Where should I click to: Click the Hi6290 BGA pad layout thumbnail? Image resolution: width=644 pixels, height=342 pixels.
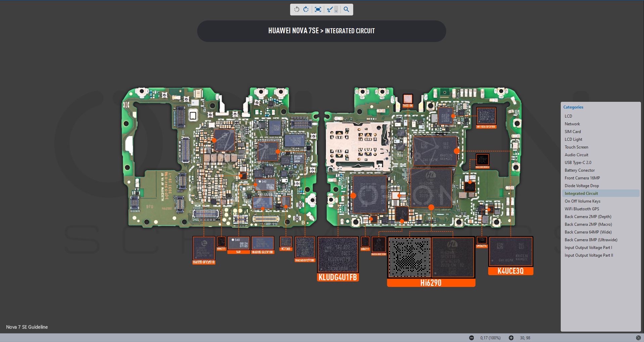(409, 257)
